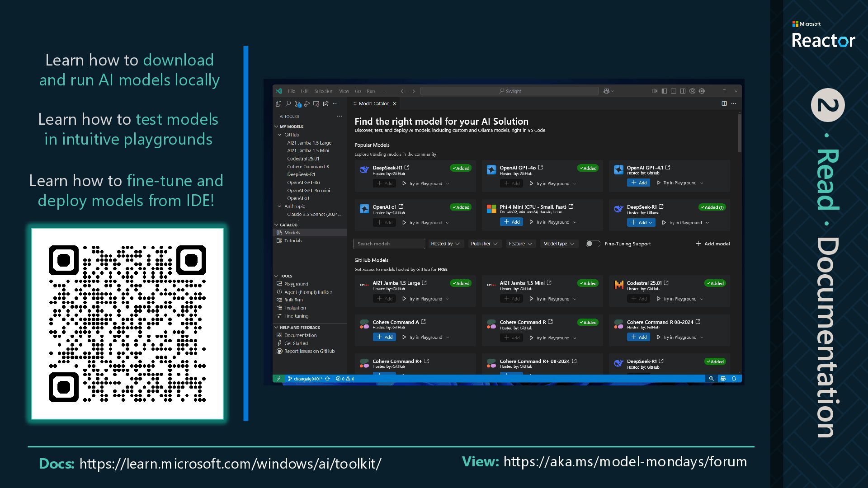Open the Search icon in the activity bar
The width and height of the screenshot is (868, 488).
288,103
